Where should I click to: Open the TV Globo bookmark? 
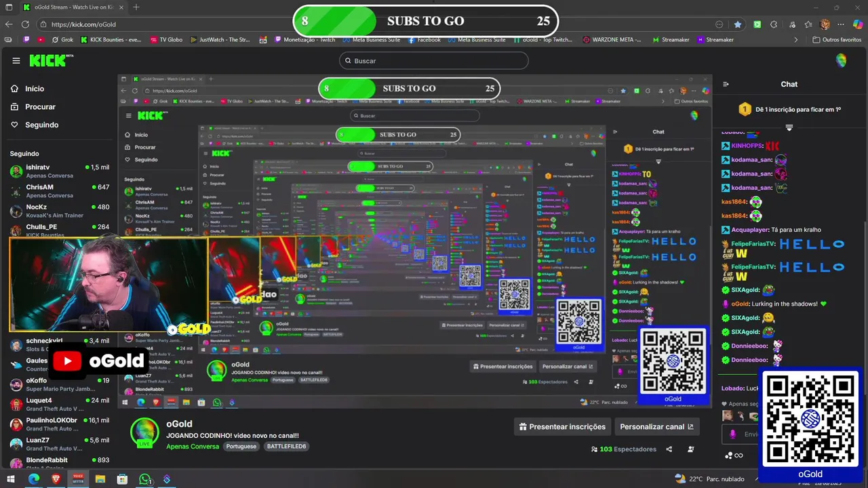(x=166, y=39)
